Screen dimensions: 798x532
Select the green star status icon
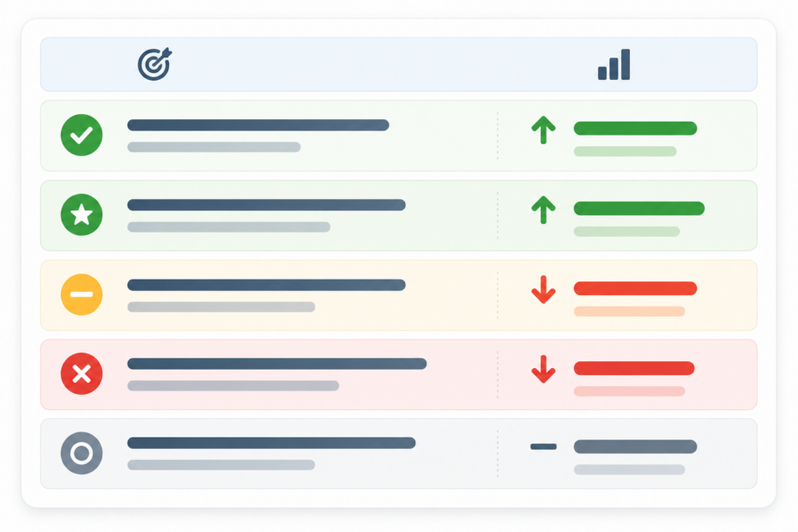(x=82, y=215)
